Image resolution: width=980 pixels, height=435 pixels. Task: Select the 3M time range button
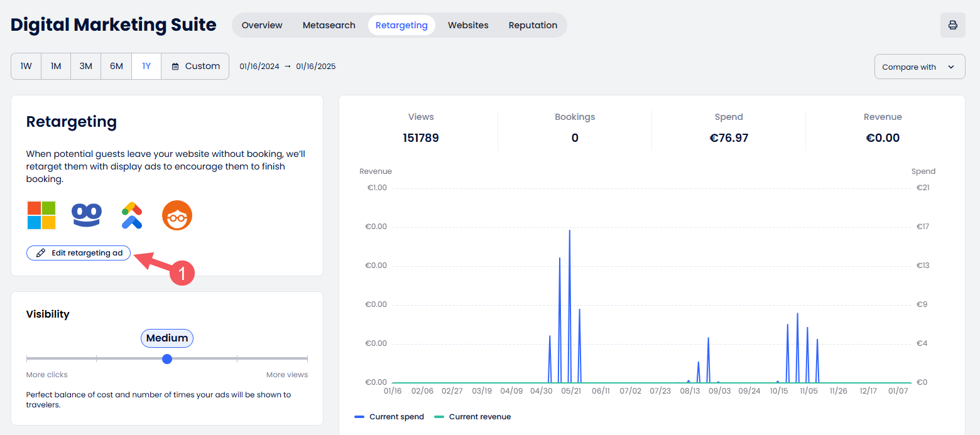(86, 66)
